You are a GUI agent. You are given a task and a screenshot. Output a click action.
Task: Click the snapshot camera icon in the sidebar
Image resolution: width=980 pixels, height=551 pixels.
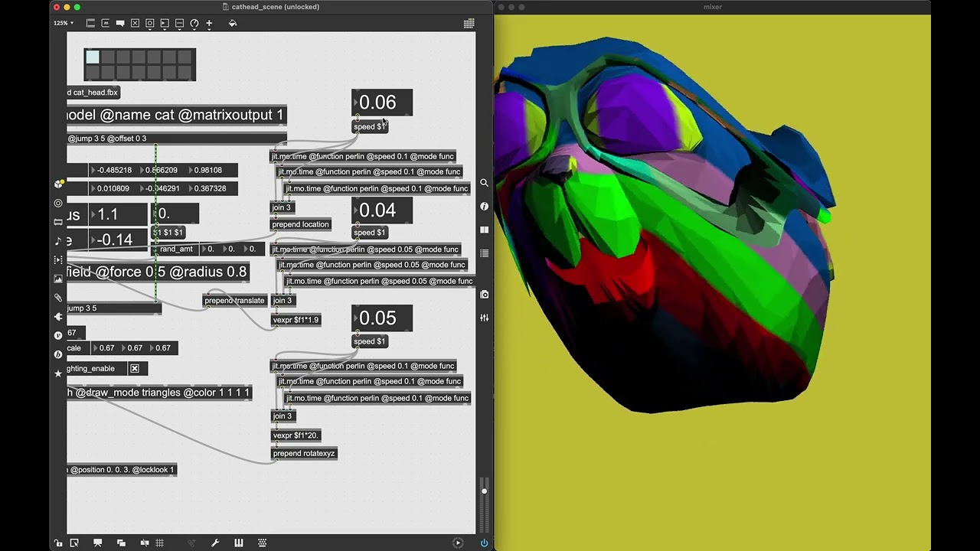(x=484, y=292)
